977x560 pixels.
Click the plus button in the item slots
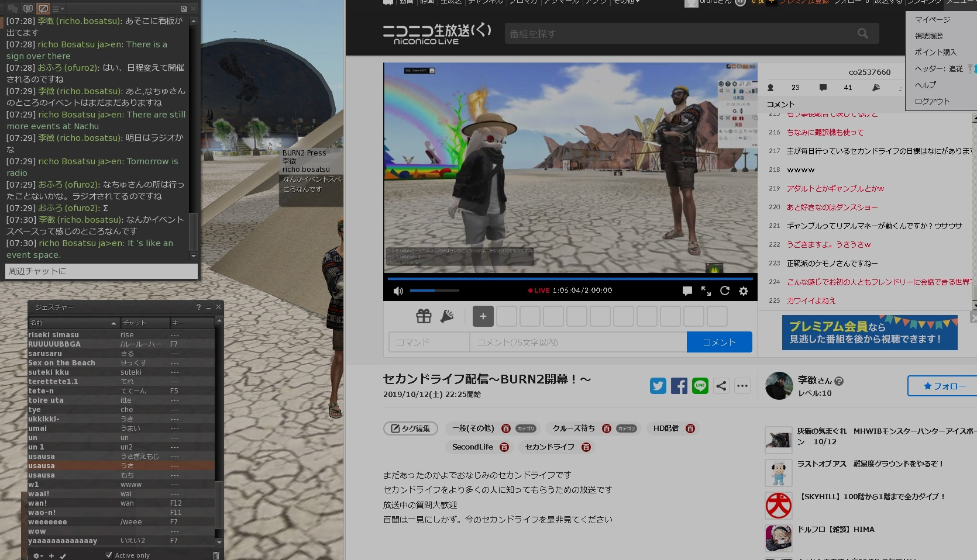coord(483,316)
